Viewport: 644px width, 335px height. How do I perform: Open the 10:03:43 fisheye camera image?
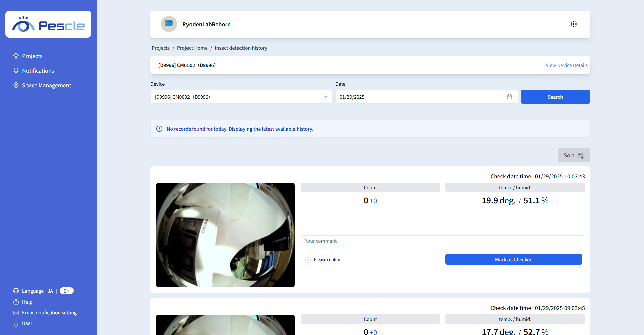click(x=225, y=235)
